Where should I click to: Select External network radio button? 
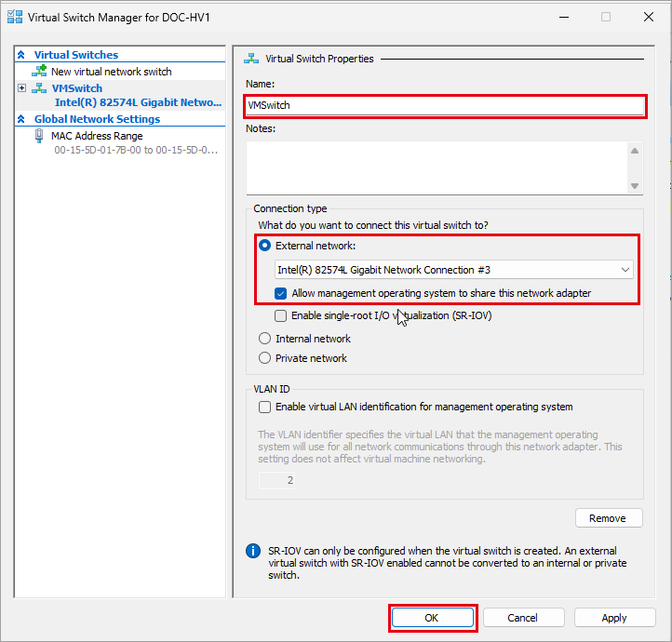pos(265,246)
